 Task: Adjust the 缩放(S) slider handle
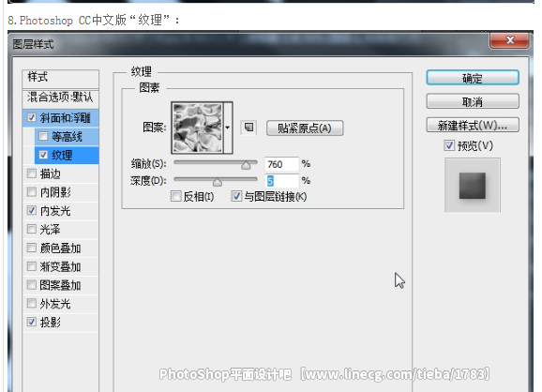246,165
